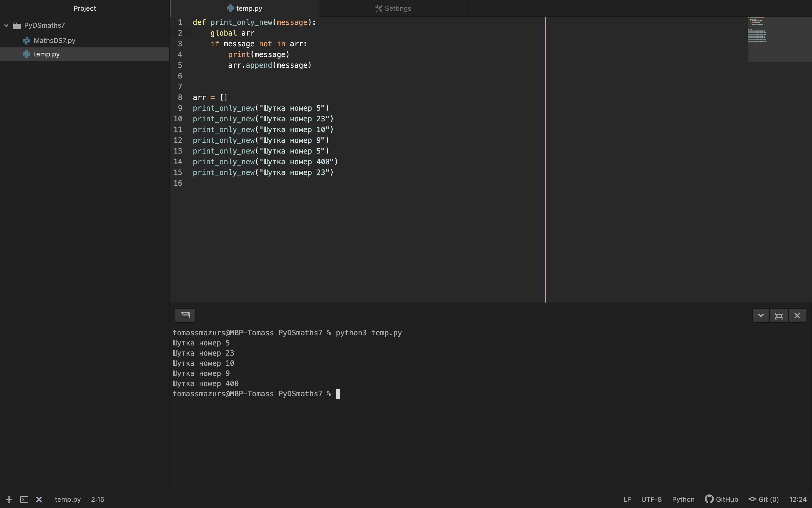Place cursor on 'global arr' line
This screenshot has height=508, width=812.
[232, 33]
